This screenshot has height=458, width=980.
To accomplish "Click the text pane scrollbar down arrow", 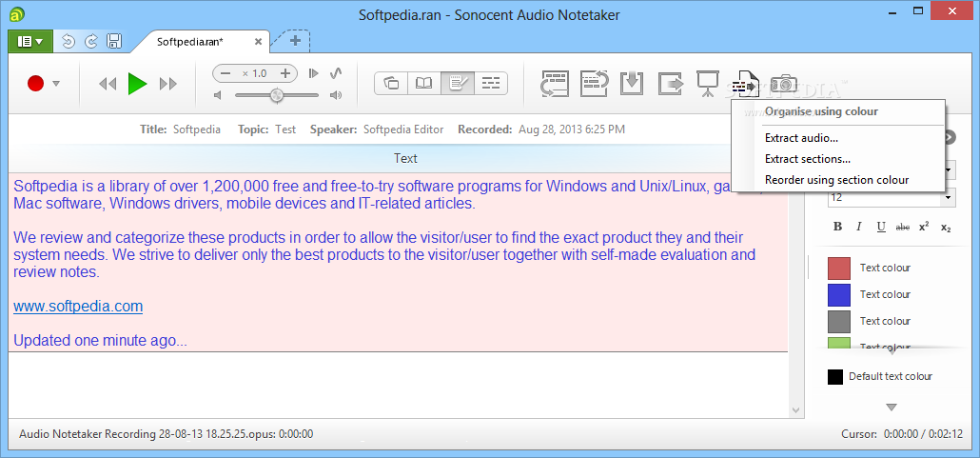I will pos(795,409).
